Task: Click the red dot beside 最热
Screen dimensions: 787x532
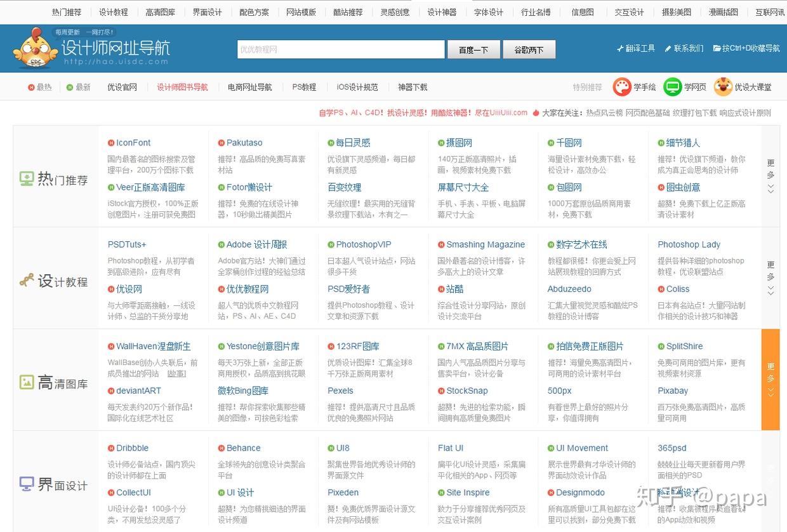Action: point(31,88)
